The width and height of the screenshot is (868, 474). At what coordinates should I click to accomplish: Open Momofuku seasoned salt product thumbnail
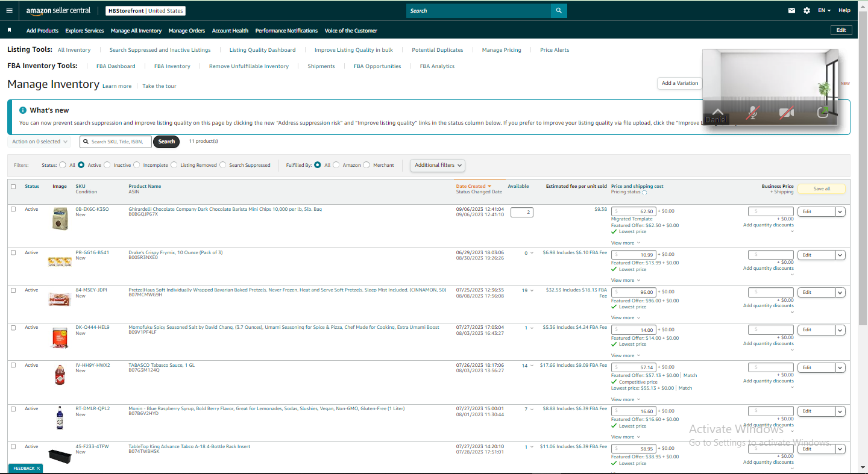[x=60, y=338]
